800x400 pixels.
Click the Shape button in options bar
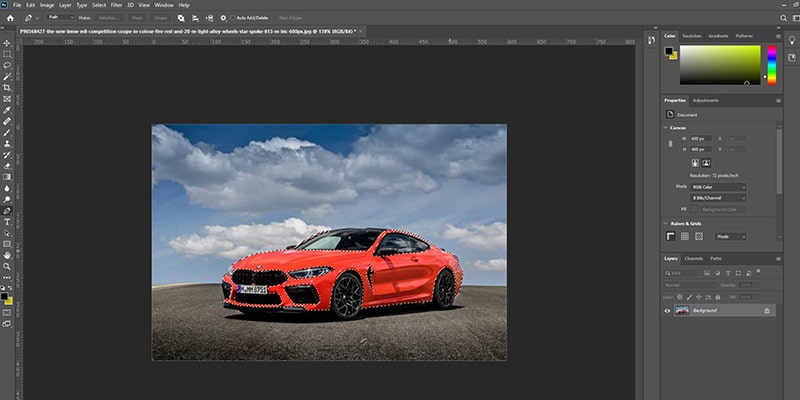tap(161, 18)
